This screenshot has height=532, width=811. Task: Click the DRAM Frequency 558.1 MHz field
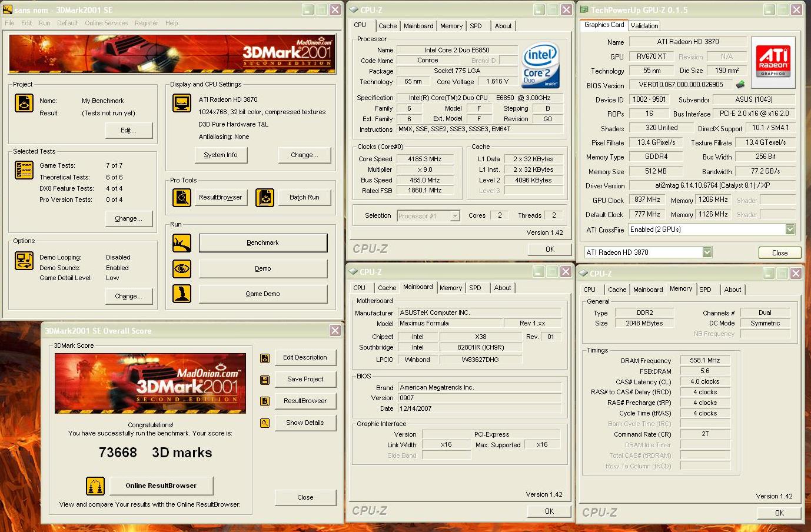click(705, 360)
